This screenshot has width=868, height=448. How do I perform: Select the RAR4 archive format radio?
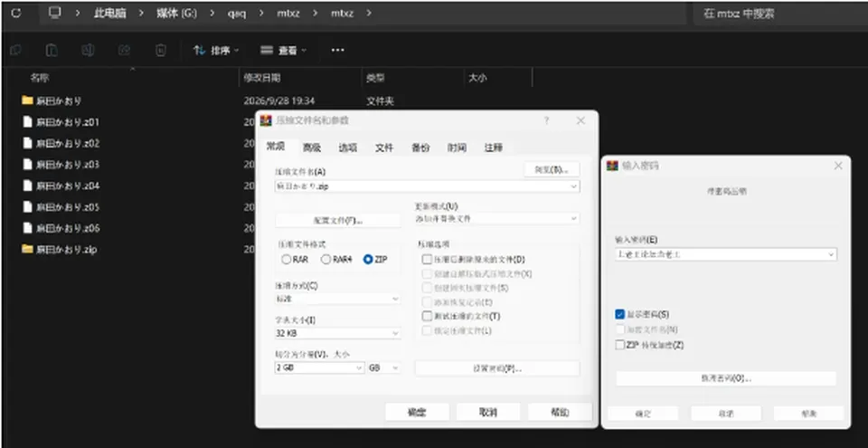(326, 259)
